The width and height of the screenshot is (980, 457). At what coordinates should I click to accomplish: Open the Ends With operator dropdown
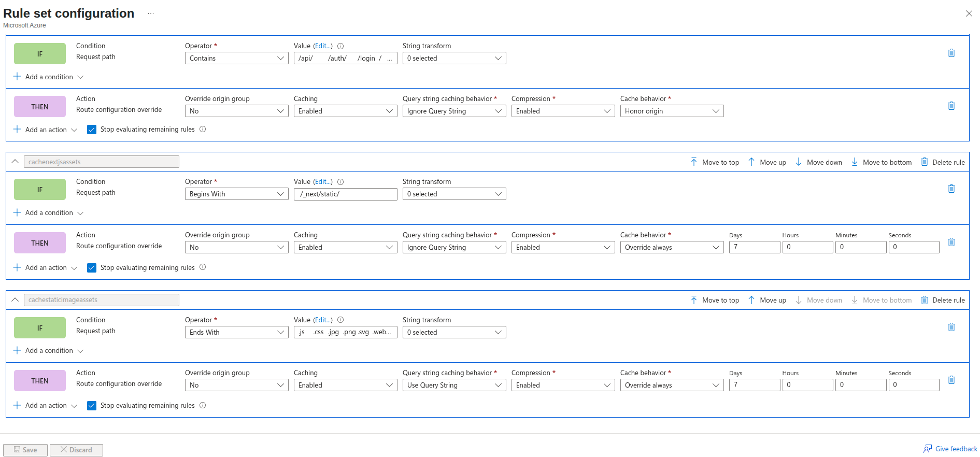236,332
